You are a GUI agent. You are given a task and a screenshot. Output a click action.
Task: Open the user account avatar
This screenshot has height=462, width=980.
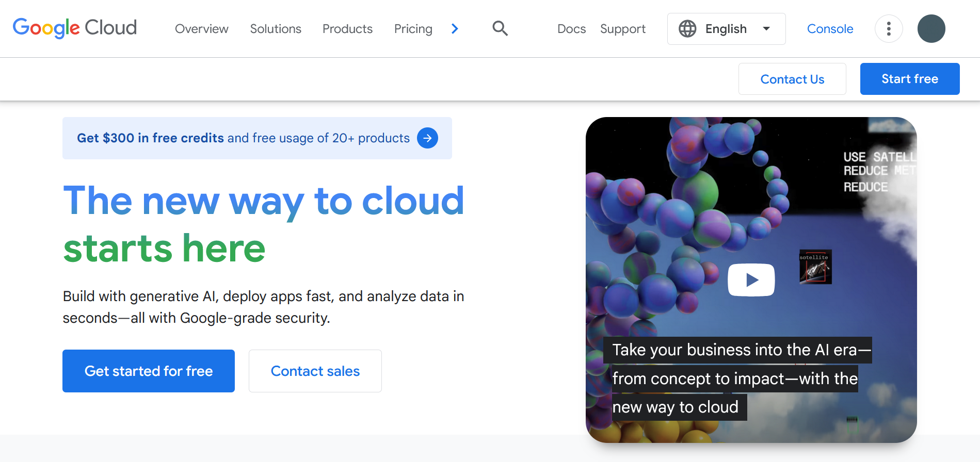[931, 28]
